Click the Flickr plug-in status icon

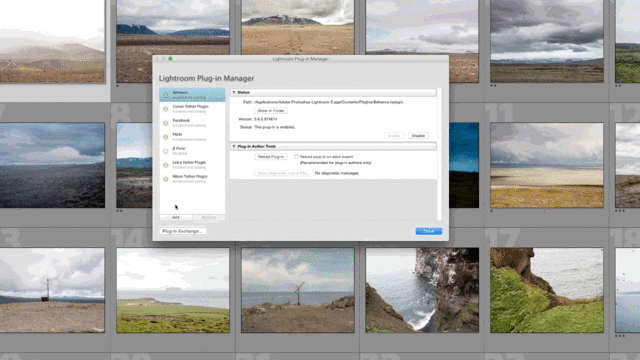(x=166, y=137)
